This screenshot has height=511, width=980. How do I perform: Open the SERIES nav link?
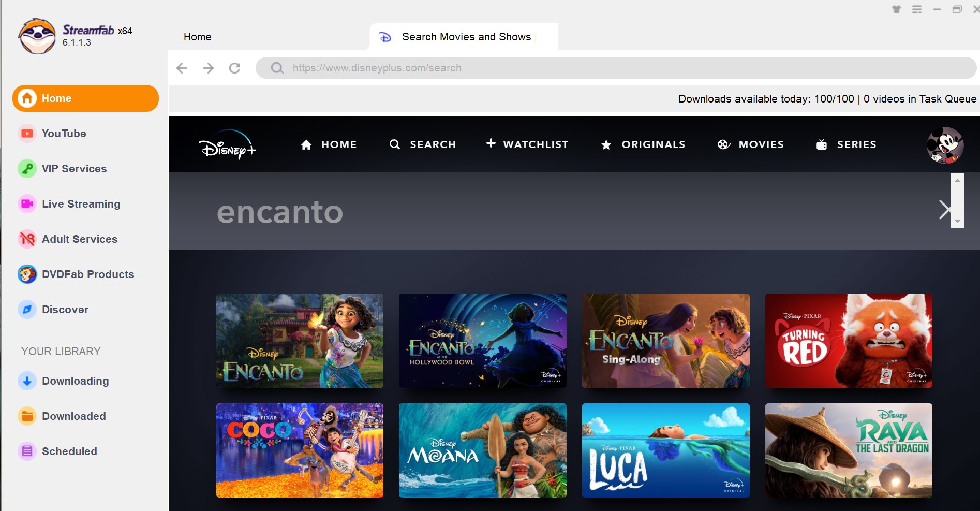[846, 144]
